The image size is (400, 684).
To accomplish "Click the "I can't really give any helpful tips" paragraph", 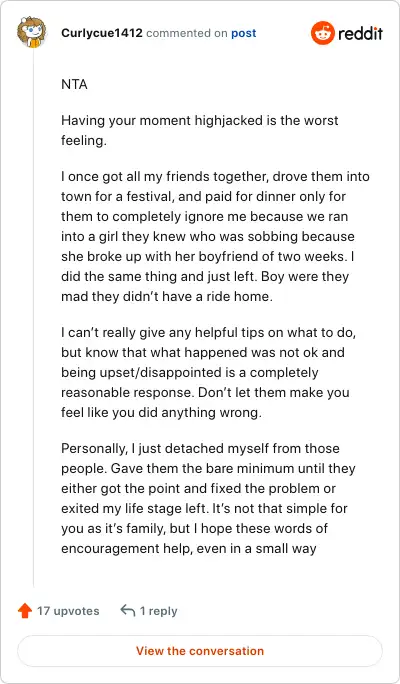I will (x=208, y=373).
